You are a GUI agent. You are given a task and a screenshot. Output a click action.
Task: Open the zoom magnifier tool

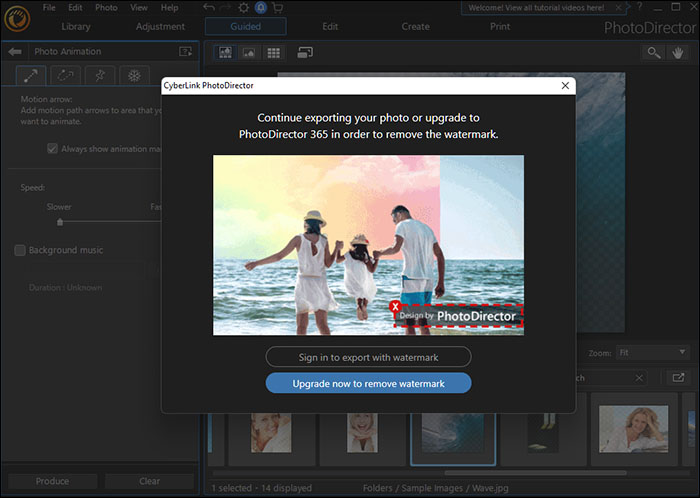click(654, 52)
